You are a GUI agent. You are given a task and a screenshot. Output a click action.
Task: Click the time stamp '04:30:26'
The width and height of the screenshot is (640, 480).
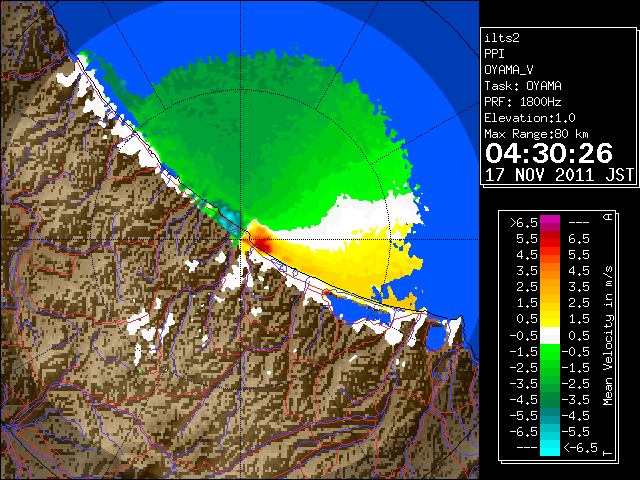549,153
